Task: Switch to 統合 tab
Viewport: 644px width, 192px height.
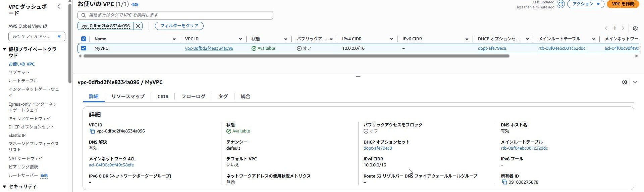Action: point(246,97)
